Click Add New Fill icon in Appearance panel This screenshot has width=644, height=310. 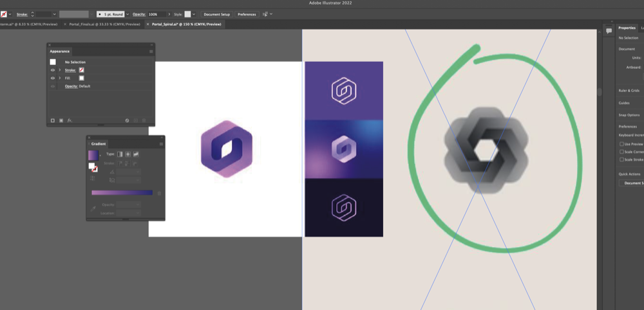(61, 120)
